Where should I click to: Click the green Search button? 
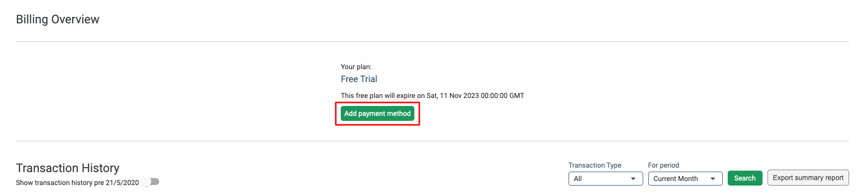tap(745, 178)
